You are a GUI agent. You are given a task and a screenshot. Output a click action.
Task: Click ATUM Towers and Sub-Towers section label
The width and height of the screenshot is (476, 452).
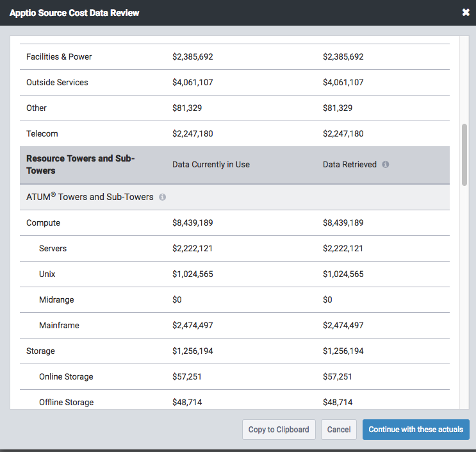click(90, 197)
